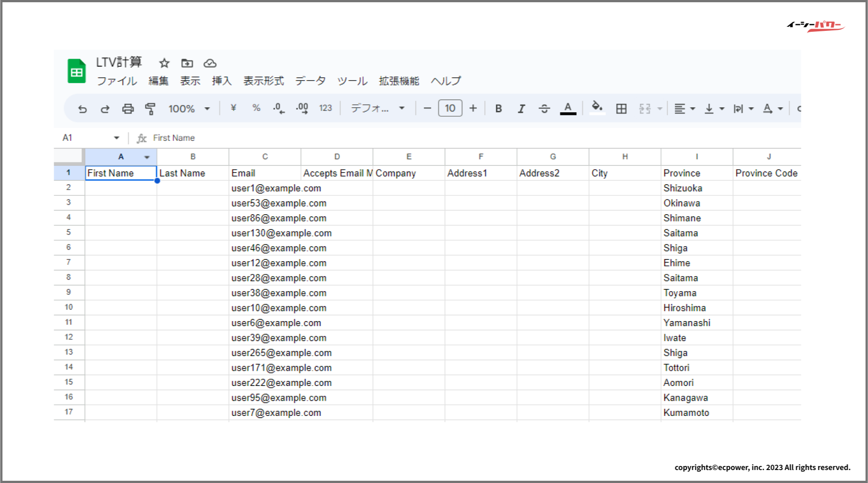Open the 100% zoom dropdown

(189, 109)
